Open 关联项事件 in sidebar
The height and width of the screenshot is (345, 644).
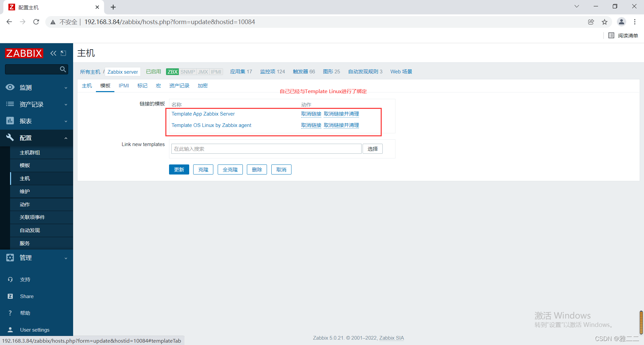pyautogui.click(x=42, y=217)
